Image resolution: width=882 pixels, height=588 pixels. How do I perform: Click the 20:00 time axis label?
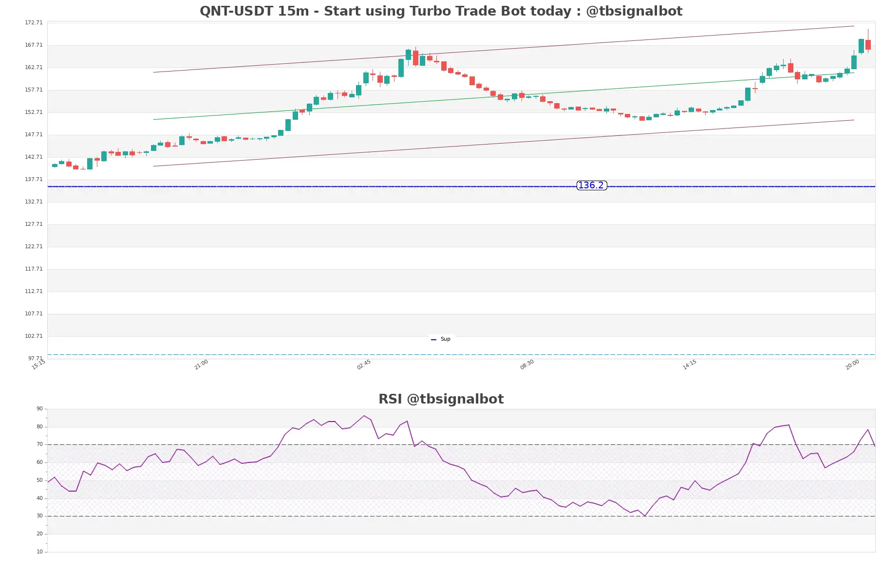(852, 365)
